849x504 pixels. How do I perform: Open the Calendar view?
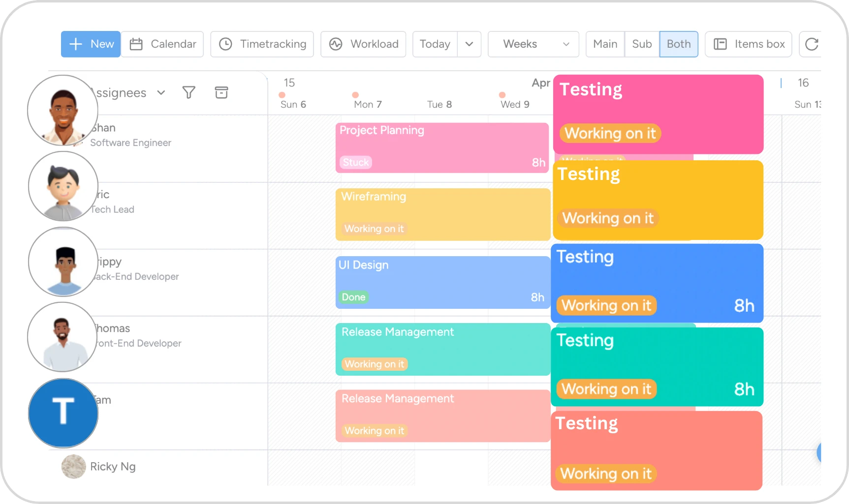tap(162, 44)
